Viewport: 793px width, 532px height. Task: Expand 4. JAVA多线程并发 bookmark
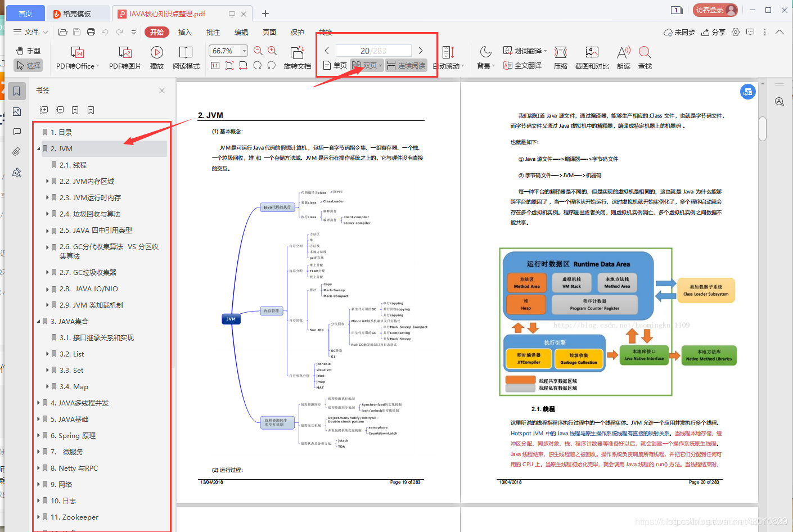38,403
